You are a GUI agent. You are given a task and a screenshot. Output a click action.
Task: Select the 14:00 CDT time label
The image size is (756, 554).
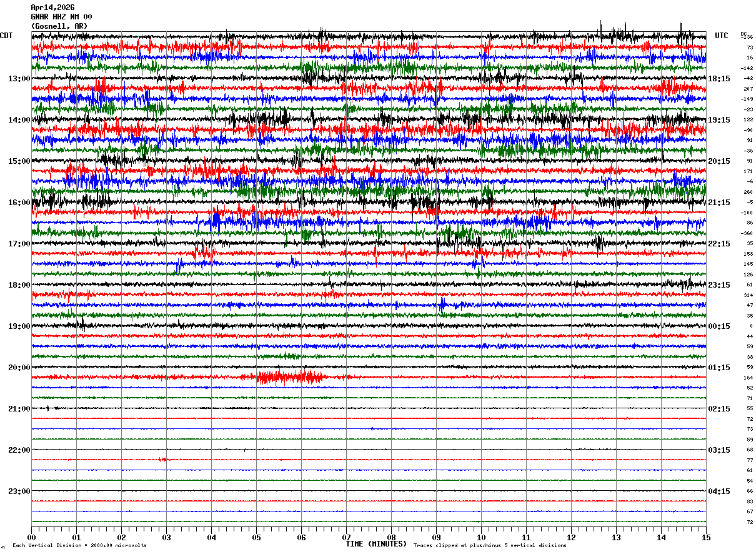tap(19, 120)
